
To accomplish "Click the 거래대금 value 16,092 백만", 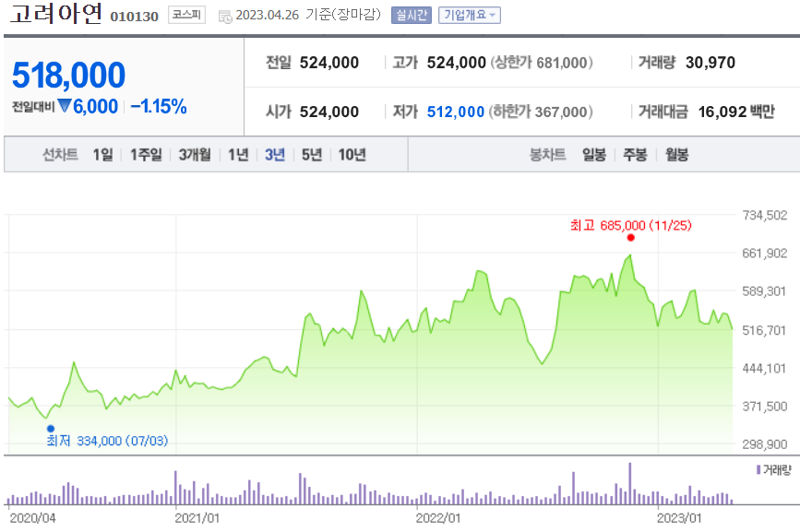I will point(736,112).
